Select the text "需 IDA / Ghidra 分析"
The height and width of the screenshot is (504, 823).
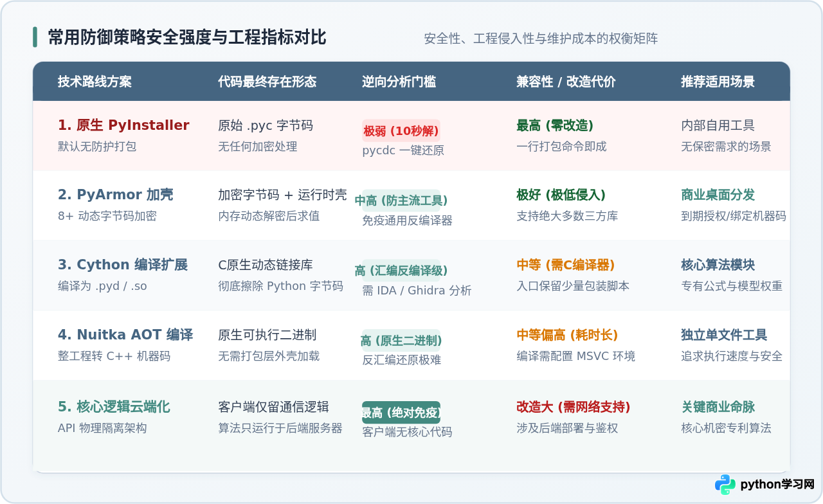click(x=417, y=291)
